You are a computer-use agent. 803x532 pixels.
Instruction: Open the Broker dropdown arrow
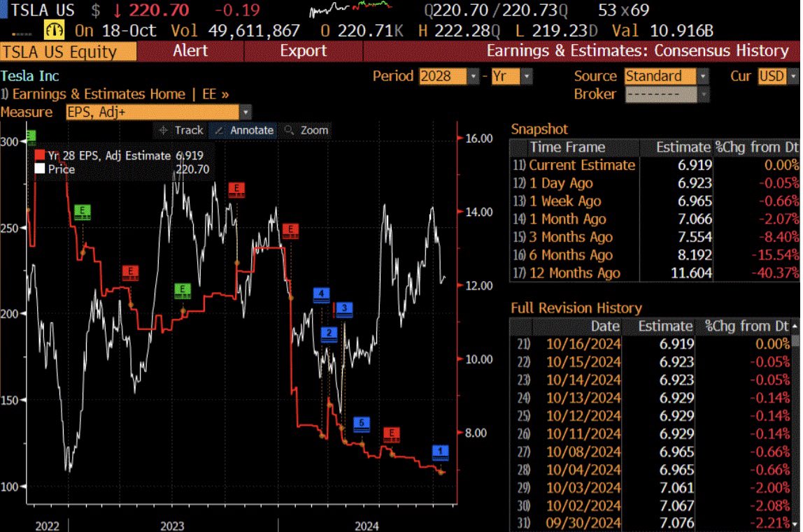[x=703, y=94]
